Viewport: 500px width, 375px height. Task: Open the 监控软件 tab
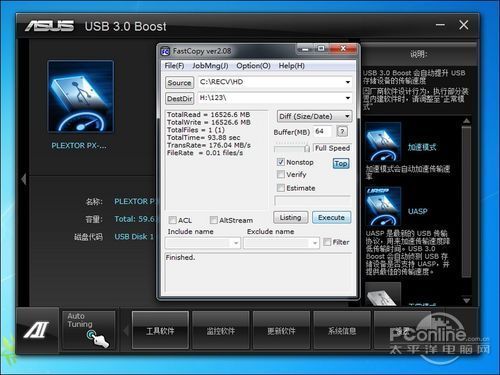click(x=221, y=330)
